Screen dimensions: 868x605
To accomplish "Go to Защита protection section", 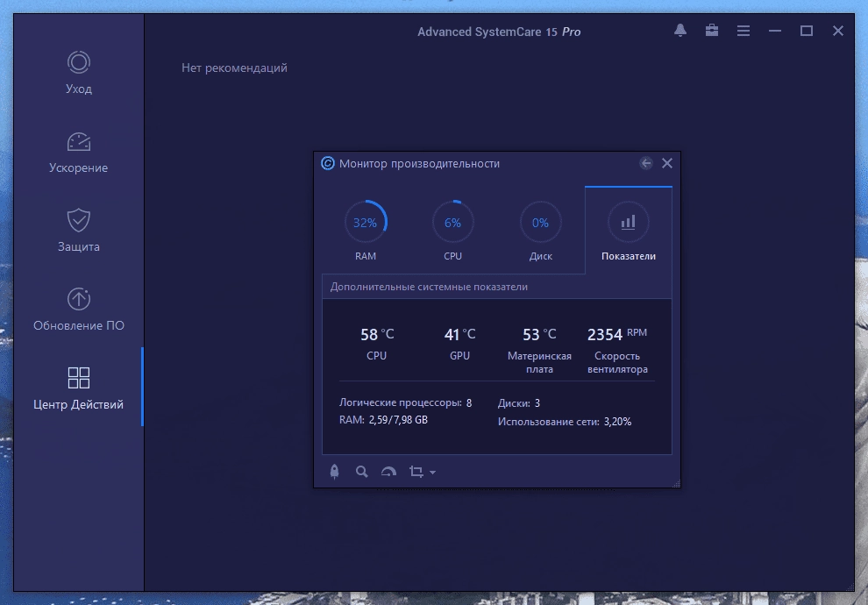I will click(79, 231).
